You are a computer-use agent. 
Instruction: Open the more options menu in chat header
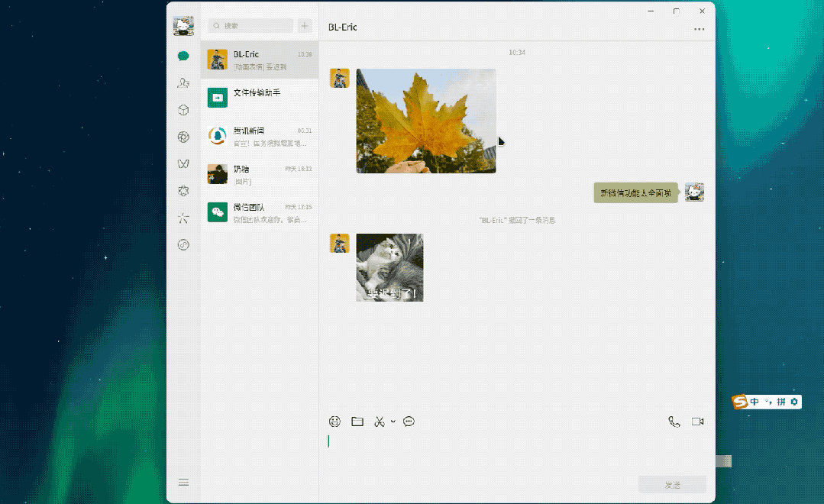tap(699, 28)
